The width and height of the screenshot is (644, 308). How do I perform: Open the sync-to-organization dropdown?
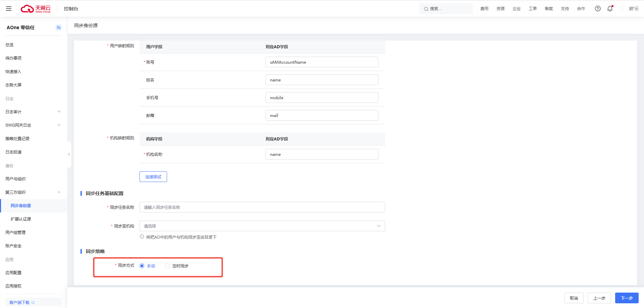click(262, 226)
